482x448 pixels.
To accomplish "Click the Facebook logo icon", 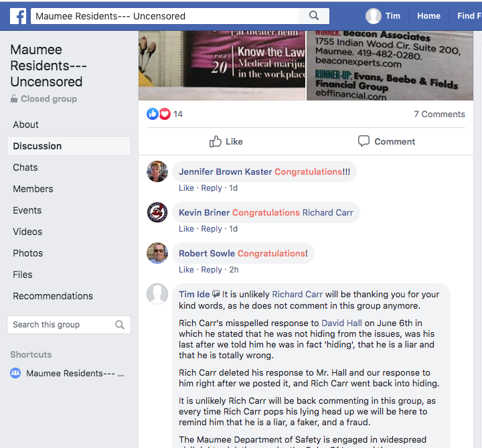I will [x=18, y=16].
